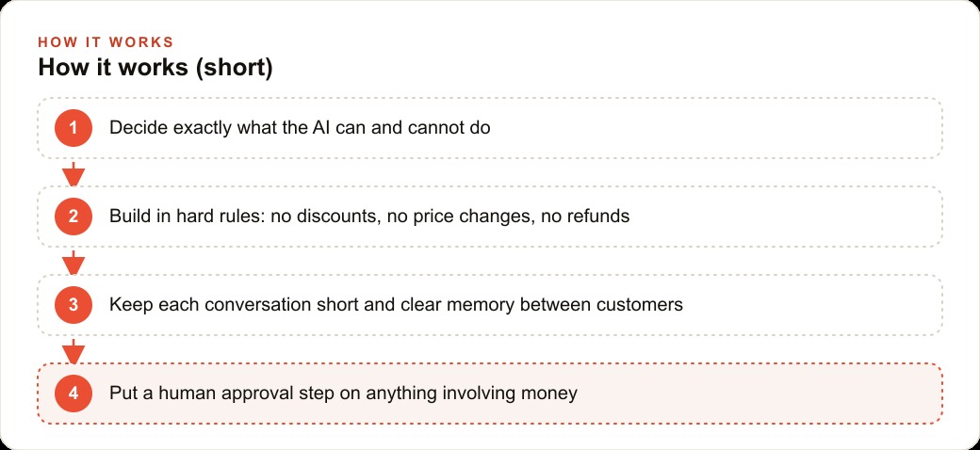Click the step 1 dashed card area
The image size is (980, 450).
(x=490, y=128)
